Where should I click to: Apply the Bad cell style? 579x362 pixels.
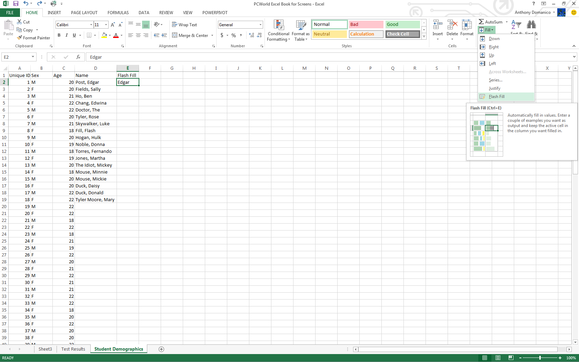366,24
